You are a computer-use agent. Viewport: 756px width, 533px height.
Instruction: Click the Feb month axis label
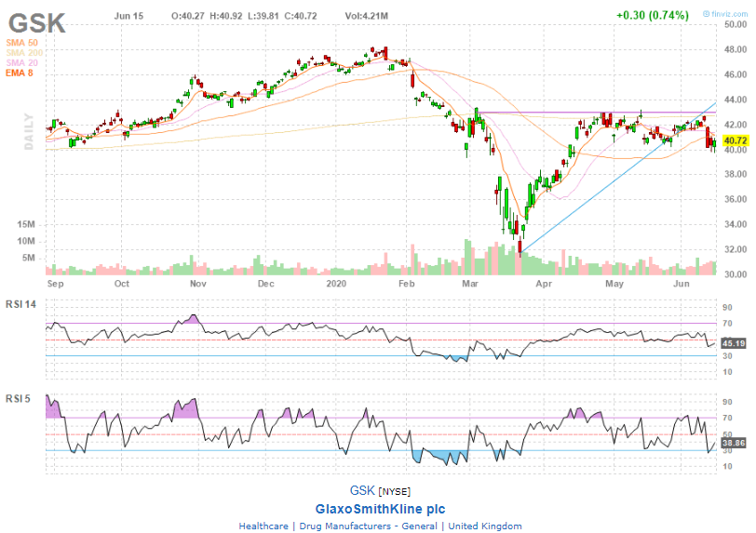coord(407,284)
